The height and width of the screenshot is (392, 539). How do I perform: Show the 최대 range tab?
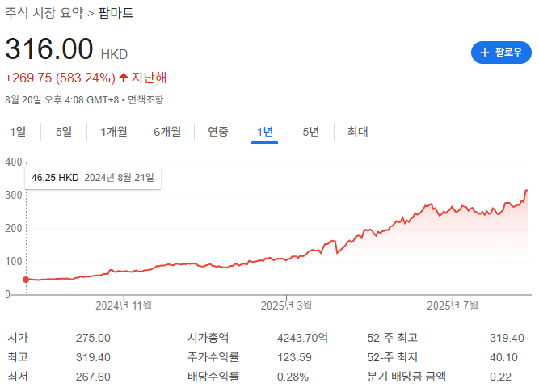[357, 132]
